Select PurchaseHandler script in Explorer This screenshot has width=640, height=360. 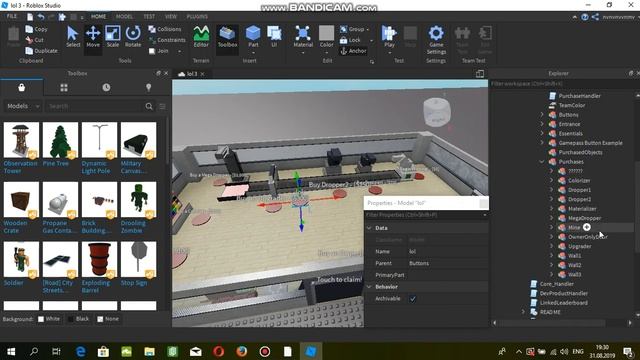point(580,96)
